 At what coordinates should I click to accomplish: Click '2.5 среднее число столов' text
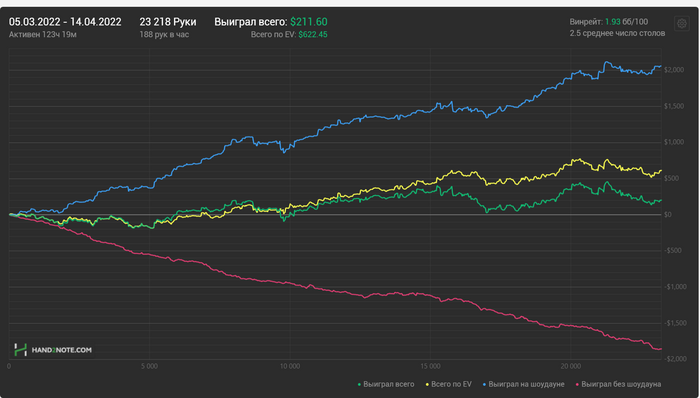(x=617, y=33)
